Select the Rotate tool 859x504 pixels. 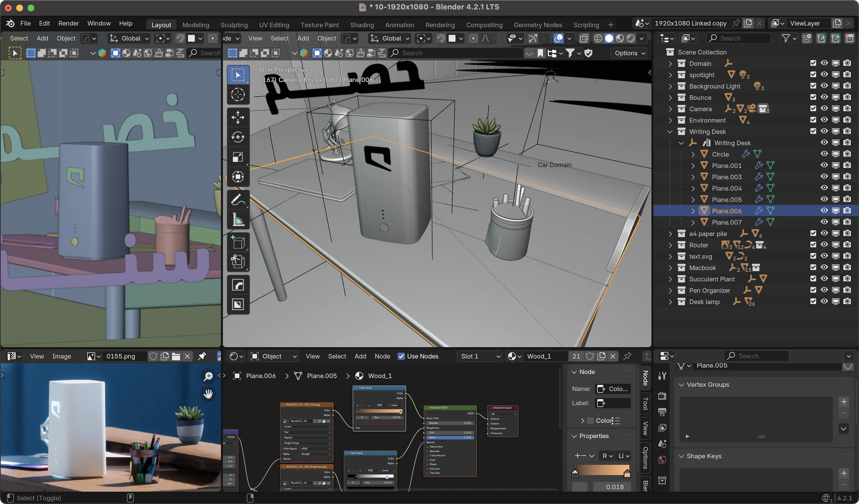click(238, 137)
